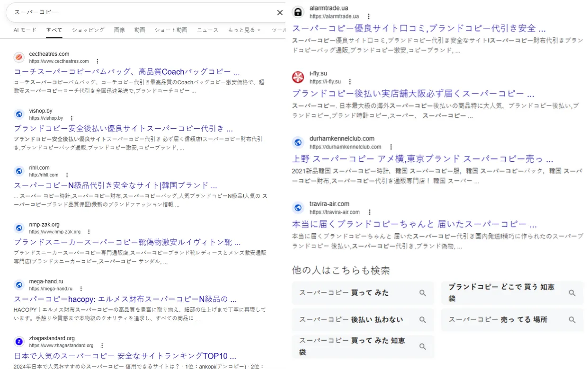588x369 pixels.
Task: Click the i-fly.su red favicon
Action: [x=298, y=77]
